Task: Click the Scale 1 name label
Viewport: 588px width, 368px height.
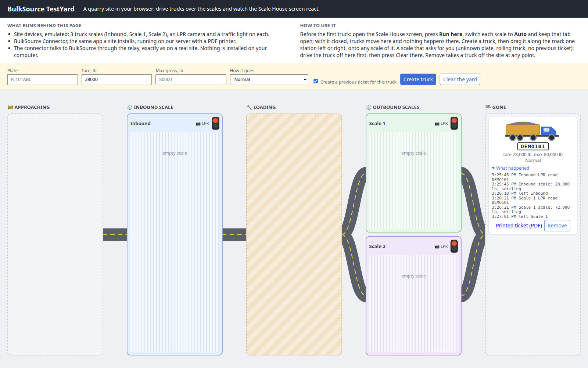Action: [x=377, y=124]
